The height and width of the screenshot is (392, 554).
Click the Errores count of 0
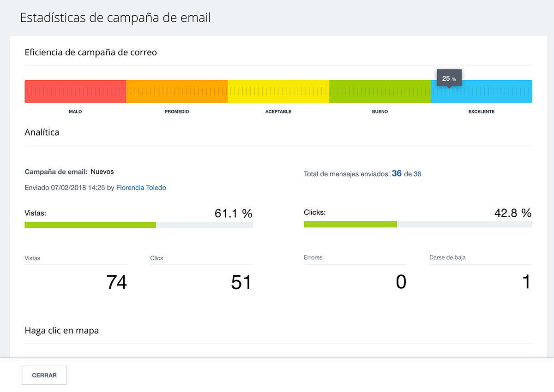pos(401,282)
